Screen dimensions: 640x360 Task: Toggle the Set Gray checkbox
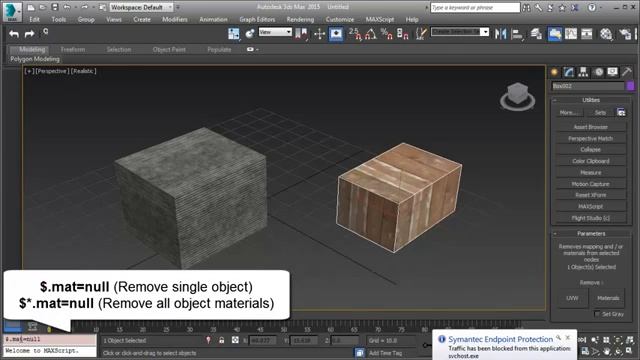[597, 314]
